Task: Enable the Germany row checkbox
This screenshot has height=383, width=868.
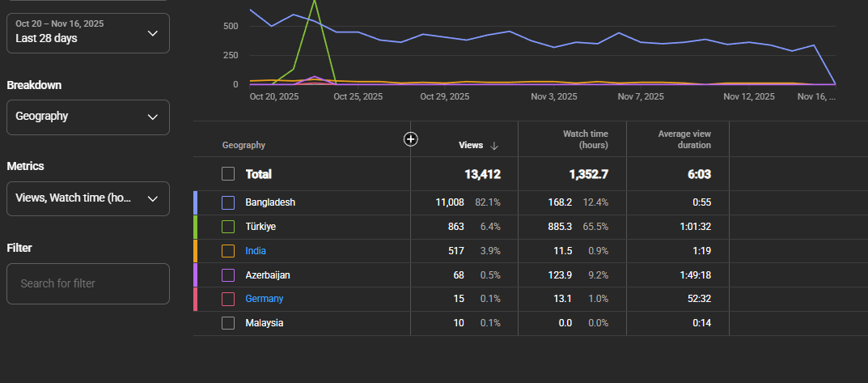Action: click(228, 299)
